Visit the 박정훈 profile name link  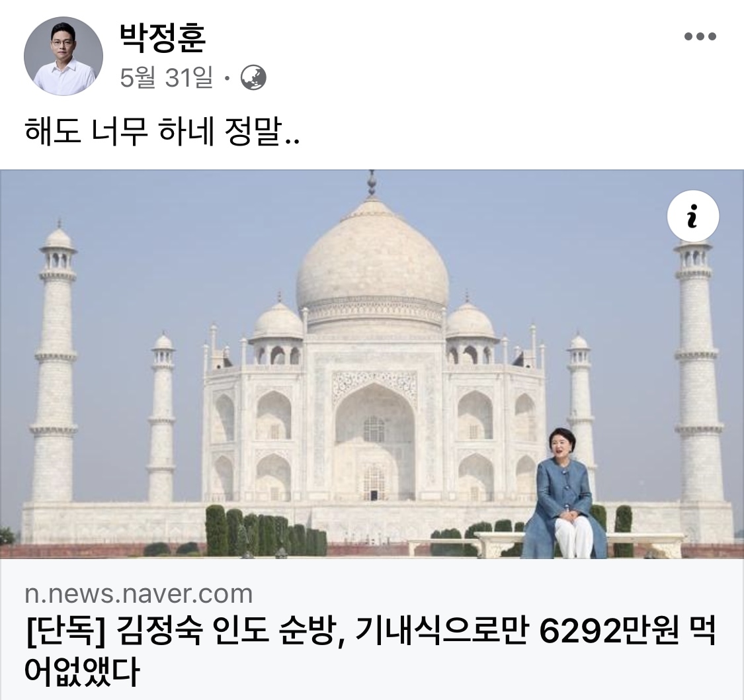(163, 37)
